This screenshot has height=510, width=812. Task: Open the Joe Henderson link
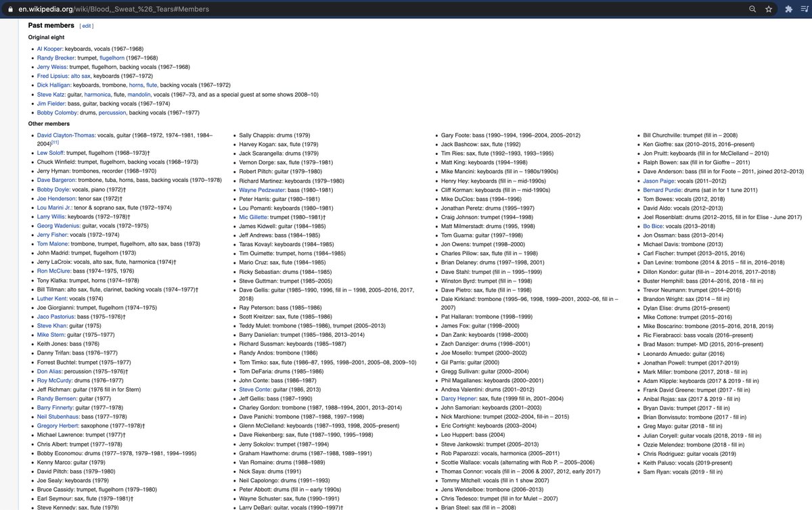56,199
